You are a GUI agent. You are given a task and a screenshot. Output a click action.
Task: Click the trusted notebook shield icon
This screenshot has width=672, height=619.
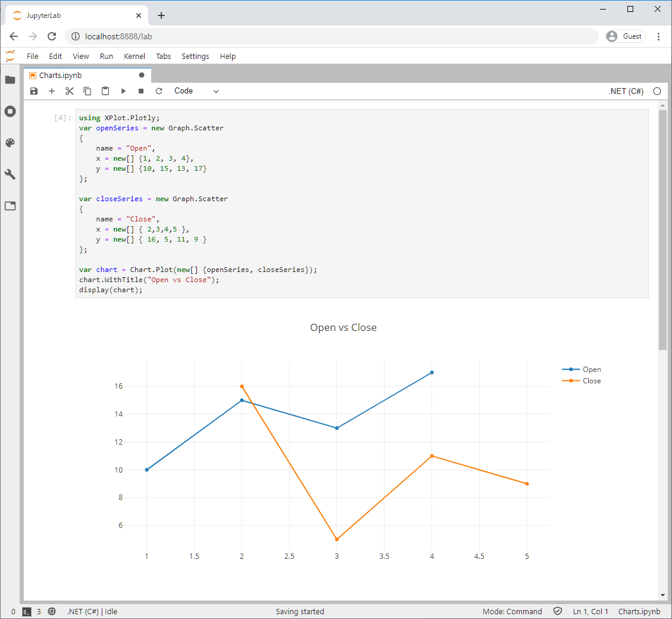tap(558, 611)
